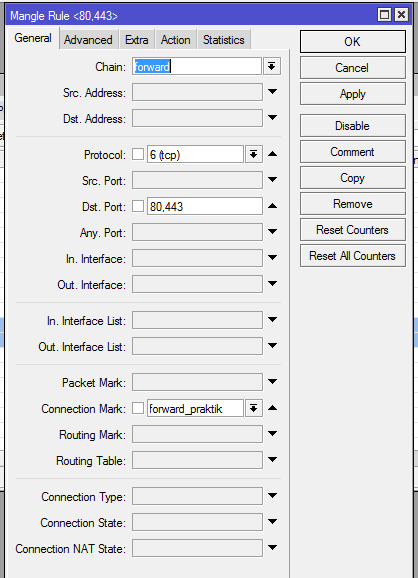Screen dimensions: 418x578
Task: Click the Dst. Port field 80,443
Action: pyautogui.click(x=205, y=206)
